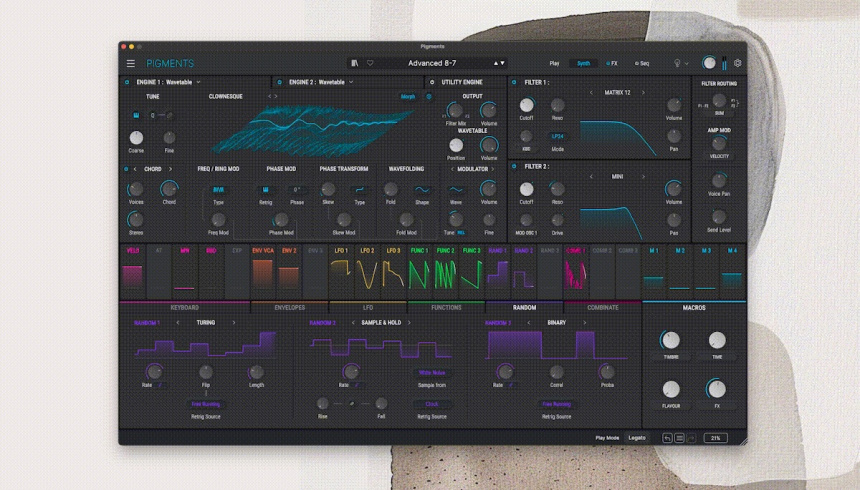Click the Amp Mod VELOCITY button

(x=719, y=156)
